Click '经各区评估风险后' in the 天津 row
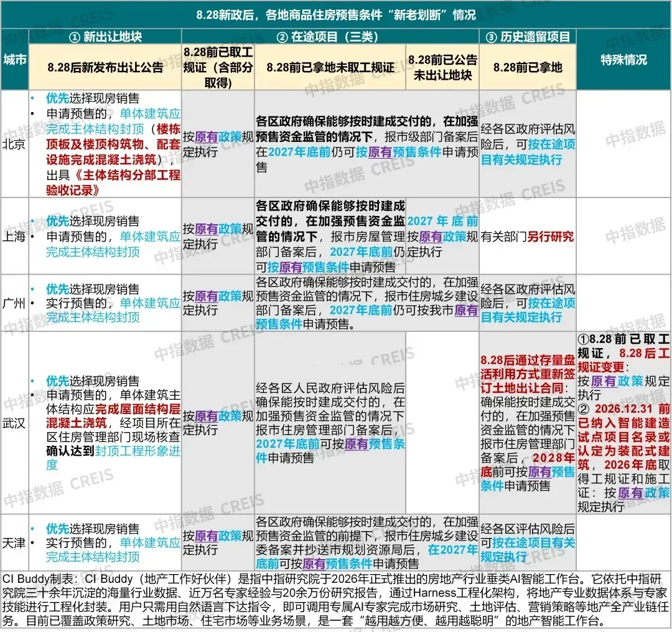 pyautogui.click(x=528, y=529)
